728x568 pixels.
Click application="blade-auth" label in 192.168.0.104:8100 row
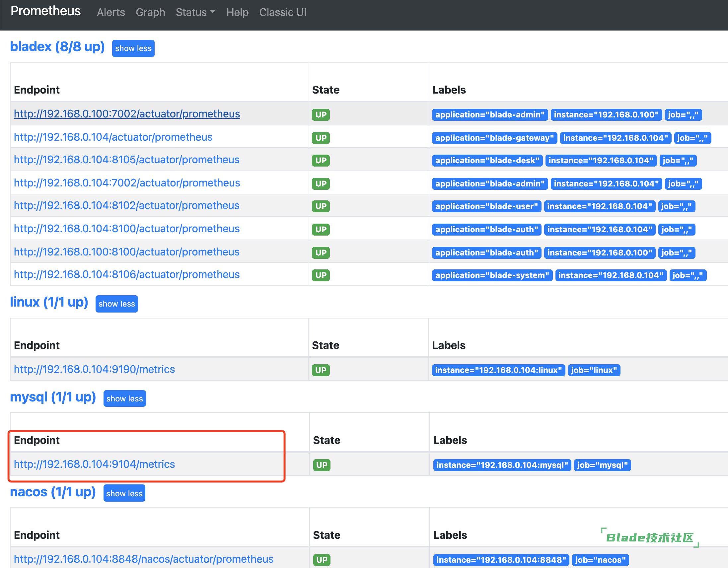[487, 230]
